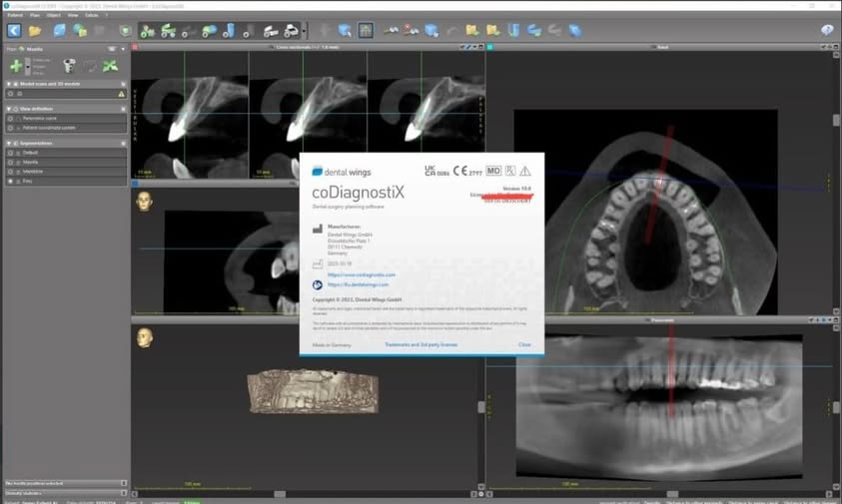Toggle the Default segmentation circle
842x504 pixels.
point(10,153)
